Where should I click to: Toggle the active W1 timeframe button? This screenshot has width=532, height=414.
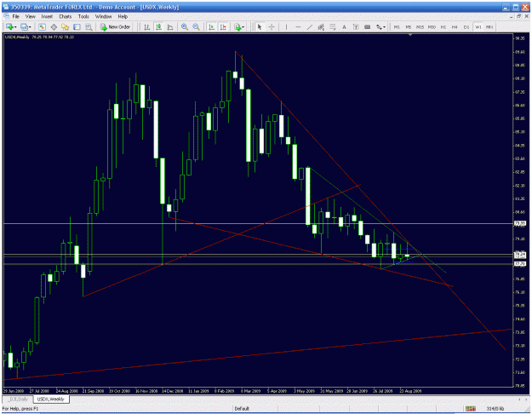click(x=478, y=26)
